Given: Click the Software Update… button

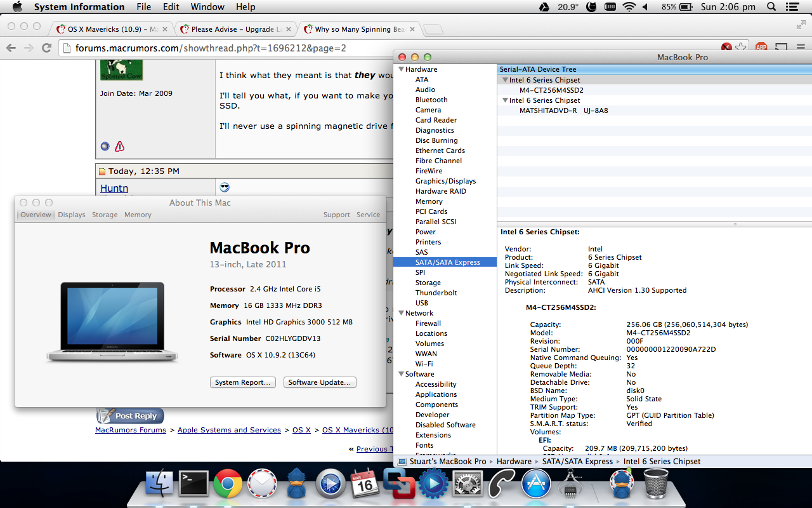Looking at the screenshot, I should tap(319, 382).
